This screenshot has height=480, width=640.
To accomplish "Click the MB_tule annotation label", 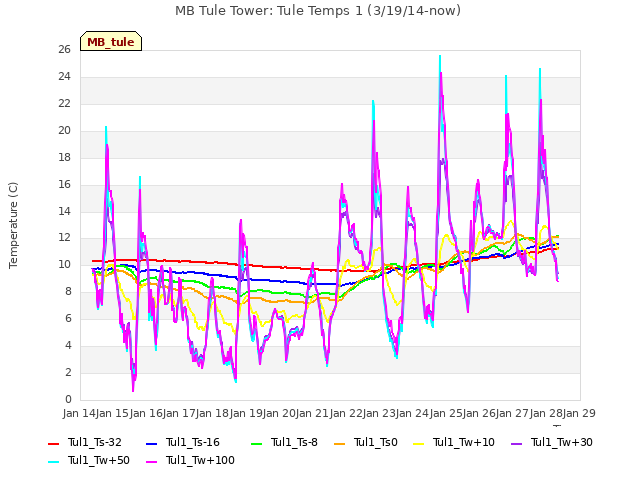I will (x=111, y=42).
